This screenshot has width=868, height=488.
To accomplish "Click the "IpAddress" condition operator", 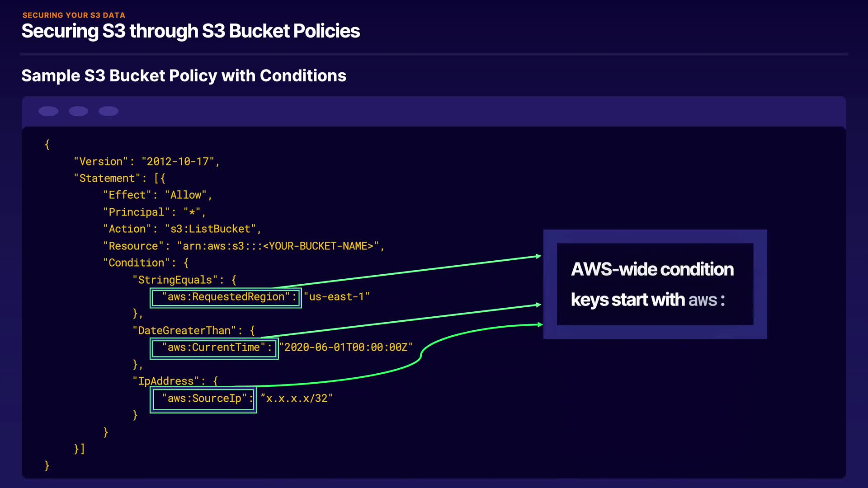I will pyautogui.click(x=166, y=381).
